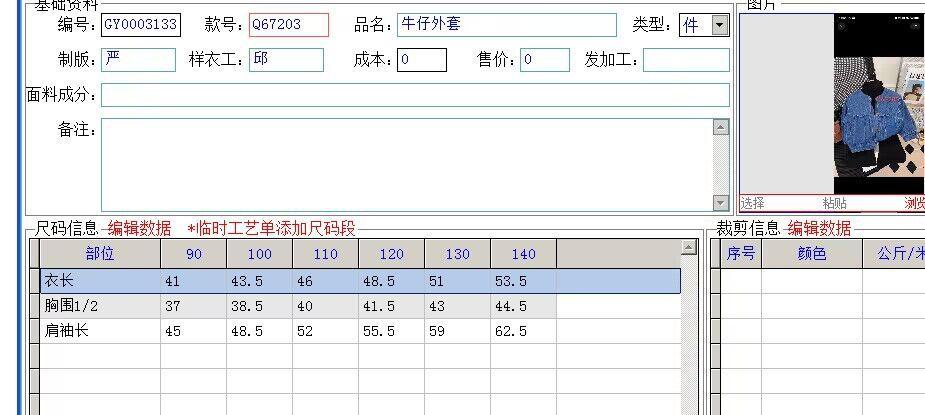The height and width of the screenshot is (415, 925).
Task: Select the 衣长 row in size table
Action: [100, 281]
